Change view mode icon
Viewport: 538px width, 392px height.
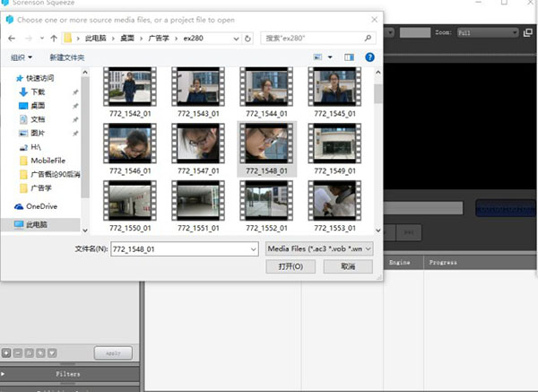click(317, 57)
